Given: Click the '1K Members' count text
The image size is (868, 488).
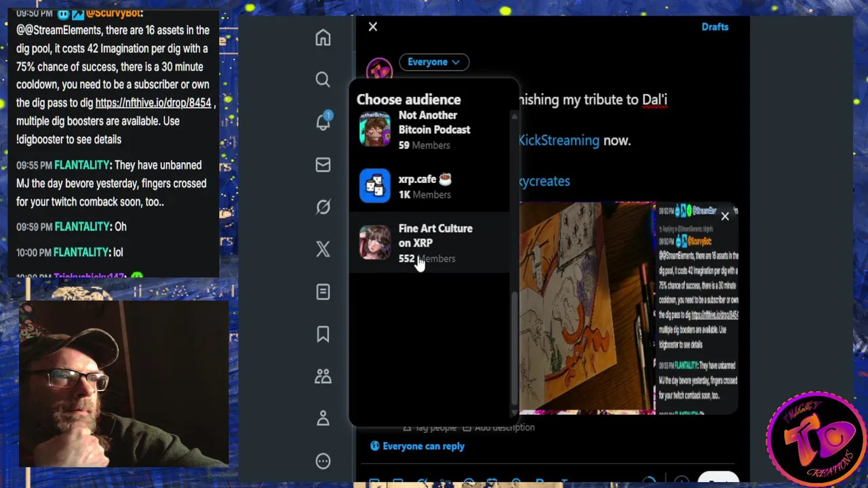Looking at the screenshot, I should point(425,195).
